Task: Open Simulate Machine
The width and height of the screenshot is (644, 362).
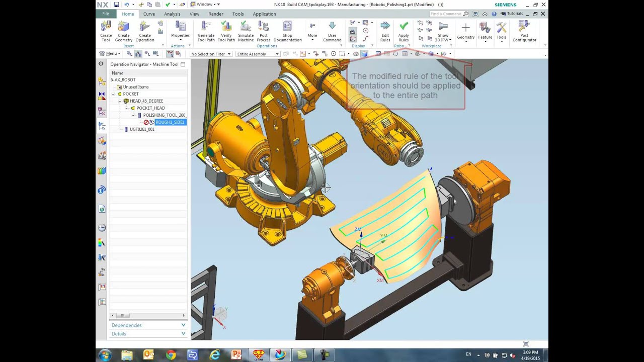Action: pyautogui.click(x=246, y=31)
